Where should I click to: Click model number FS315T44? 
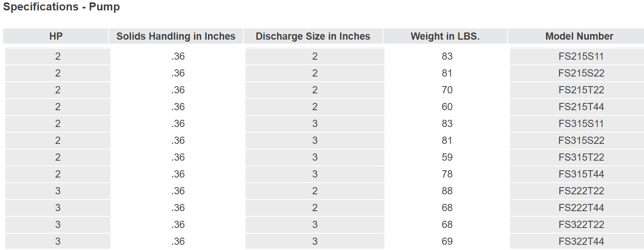(x=581, y=174)
